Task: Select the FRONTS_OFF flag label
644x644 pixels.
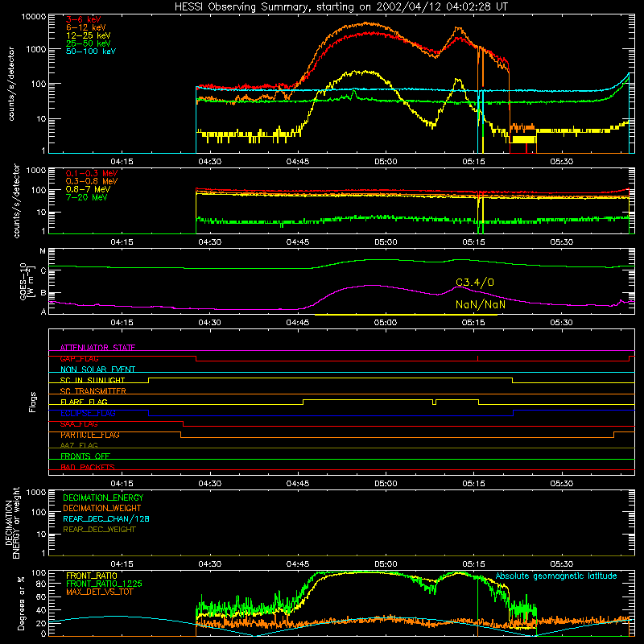Action: pyautogui.click(x=85, y=456)
